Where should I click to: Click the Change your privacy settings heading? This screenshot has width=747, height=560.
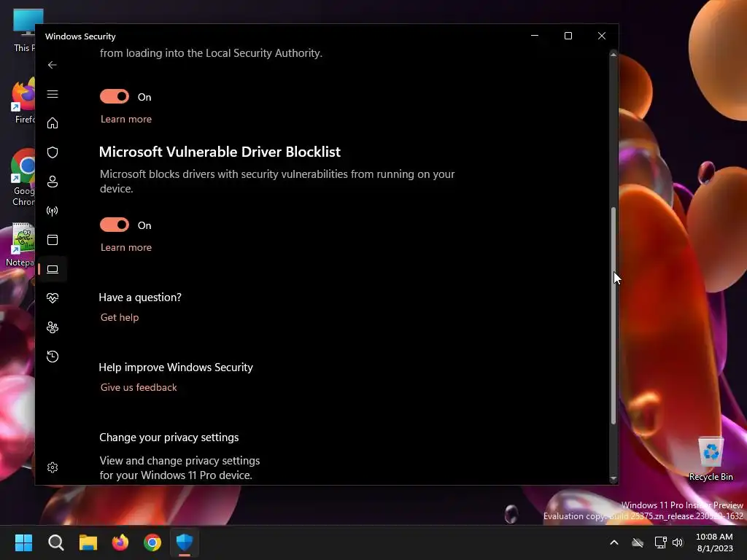169,437
